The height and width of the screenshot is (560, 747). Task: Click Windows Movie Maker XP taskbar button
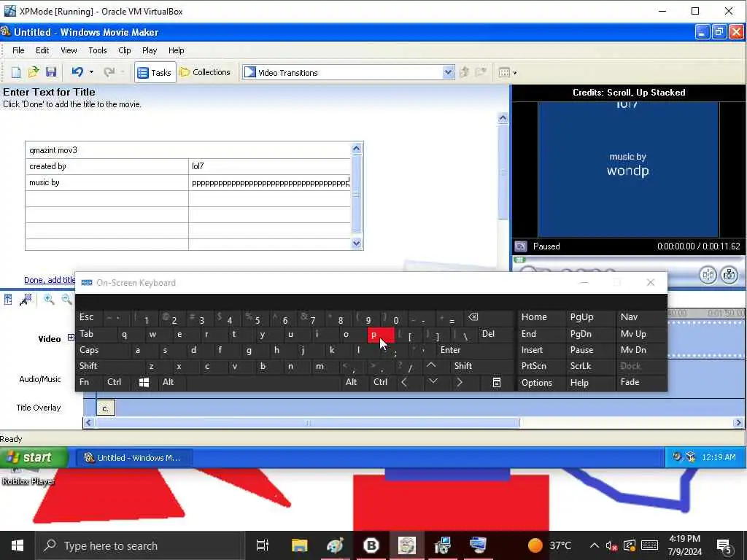point(133,458)
